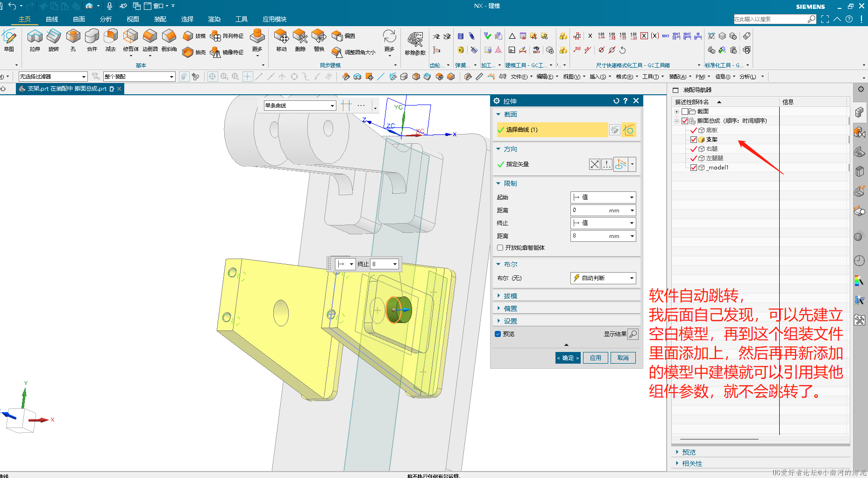The image size is (868, 478).
Task: Click the 移除参数 remove parameters icon
Action: [415, 43]
